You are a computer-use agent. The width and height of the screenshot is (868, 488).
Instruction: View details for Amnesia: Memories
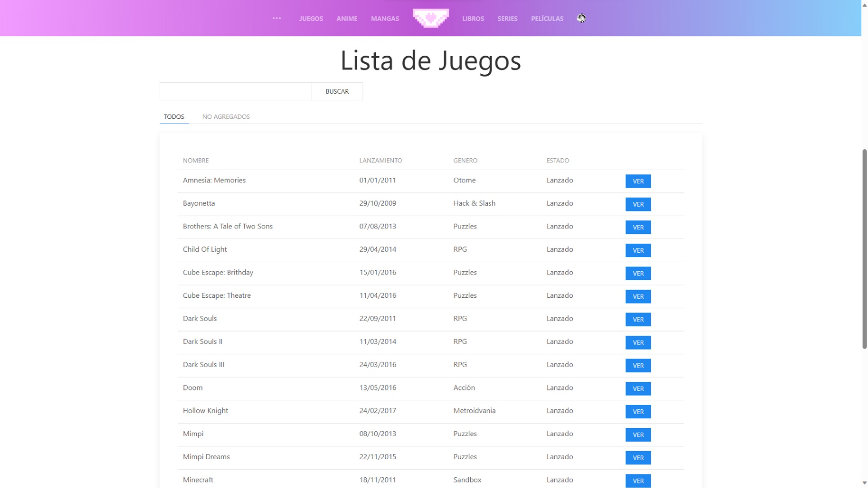(638, 181)
